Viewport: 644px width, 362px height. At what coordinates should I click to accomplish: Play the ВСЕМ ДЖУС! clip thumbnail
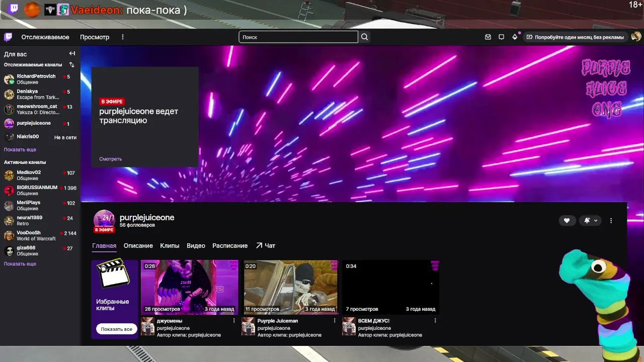[391, 287]
